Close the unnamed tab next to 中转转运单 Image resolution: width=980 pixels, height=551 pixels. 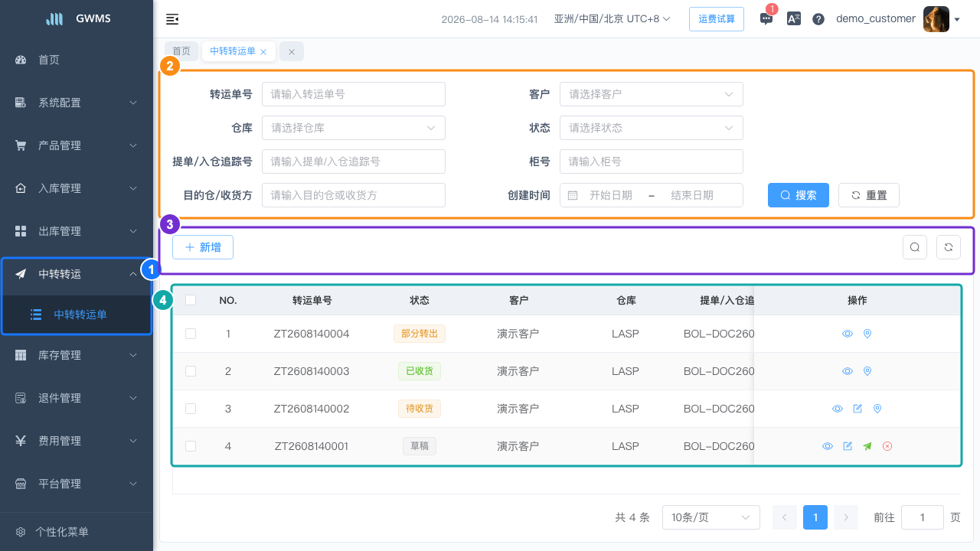tap(292, 52)
